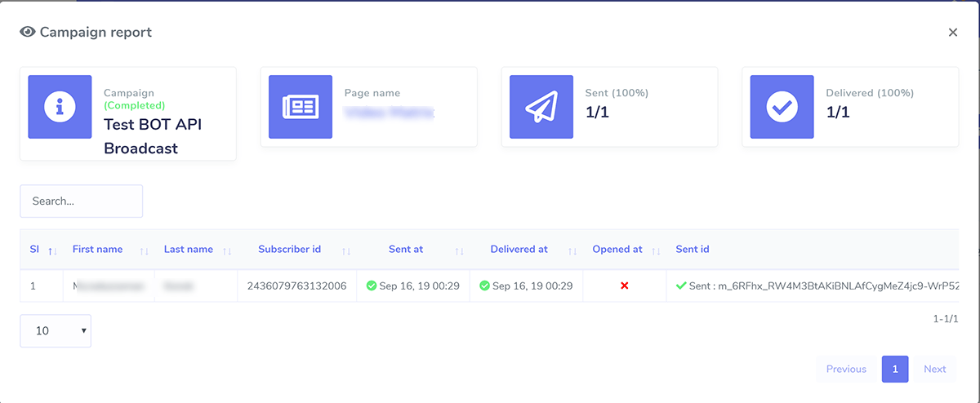The height and width of the screenshot is (403, 980).
Task: Sort table by First name column
Action: click(x=97, y=250)
